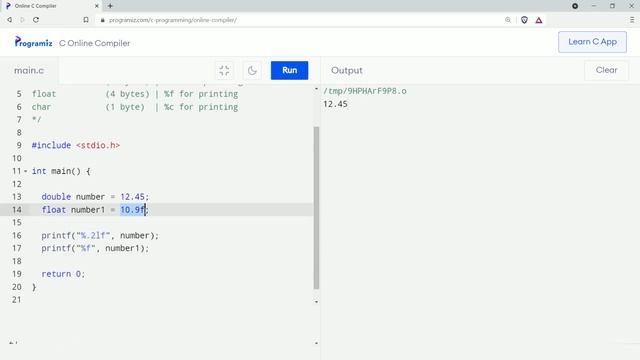This screenshot has width=640, height=360.
Task: Go forward in browser history
Action: (x=22, y=20)
